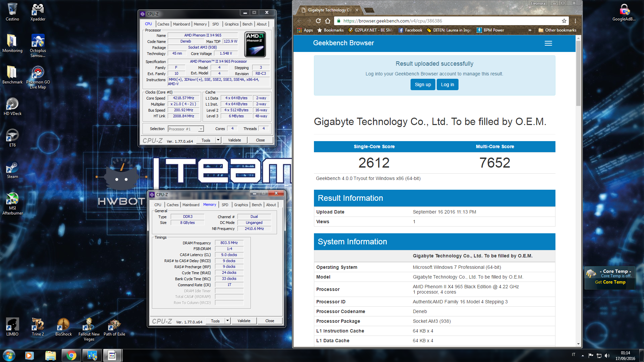The width and height of the screenshot is (644, 362).
Task: Open the Cestino recycle bin icon
Action: (12, 12)
